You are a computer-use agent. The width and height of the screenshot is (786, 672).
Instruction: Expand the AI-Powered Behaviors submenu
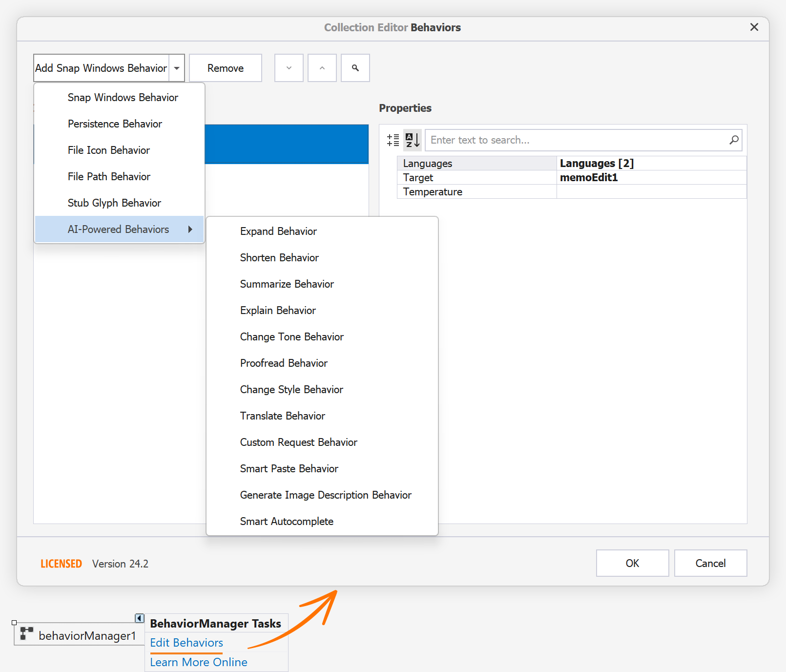118,229
